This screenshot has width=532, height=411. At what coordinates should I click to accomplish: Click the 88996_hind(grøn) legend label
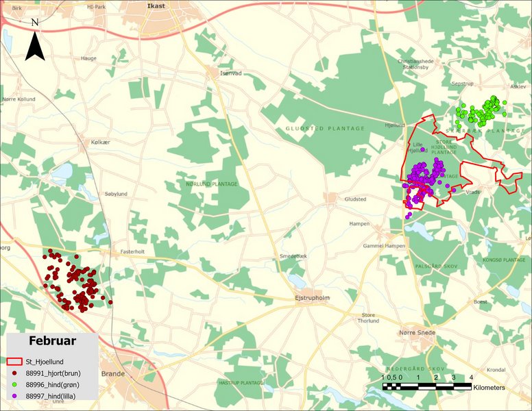[x=53, y=385]
